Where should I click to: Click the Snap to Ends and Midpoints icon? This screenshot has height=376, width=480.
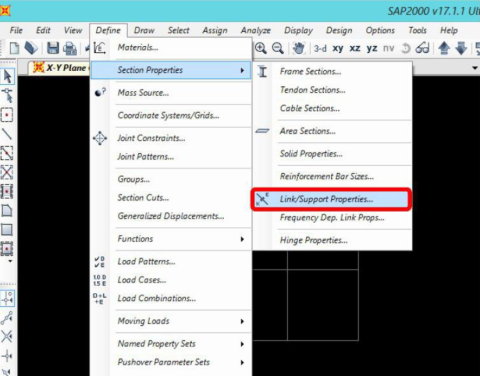point(7,318)
